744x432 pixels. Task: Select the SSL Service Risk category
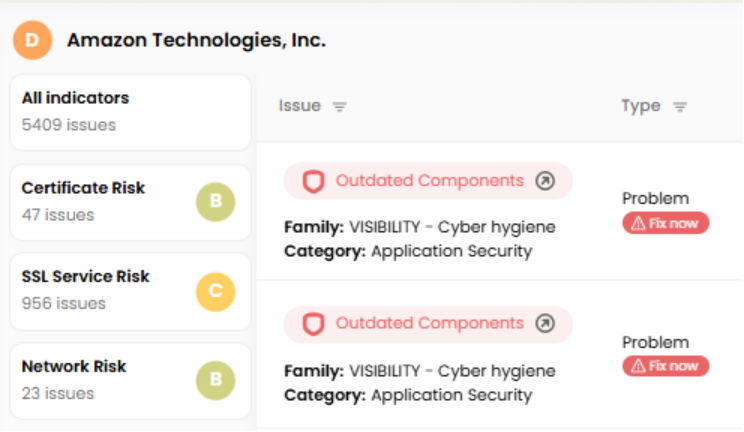(x=100, y=290)
